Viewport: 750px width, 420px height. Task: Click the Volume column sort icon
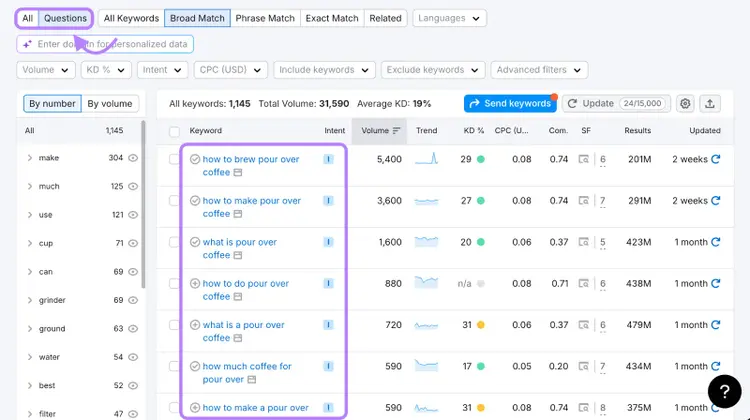pyautogui.click(x=396, y=131)
